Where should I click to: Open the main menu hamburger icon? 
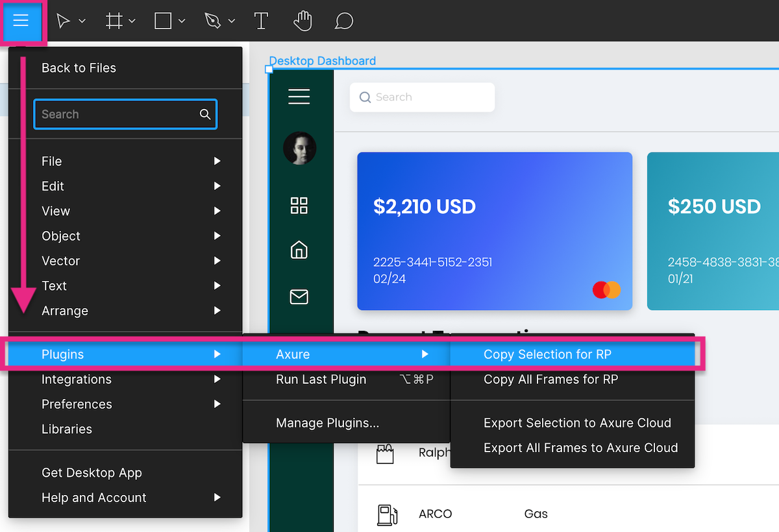click(21, 20)
